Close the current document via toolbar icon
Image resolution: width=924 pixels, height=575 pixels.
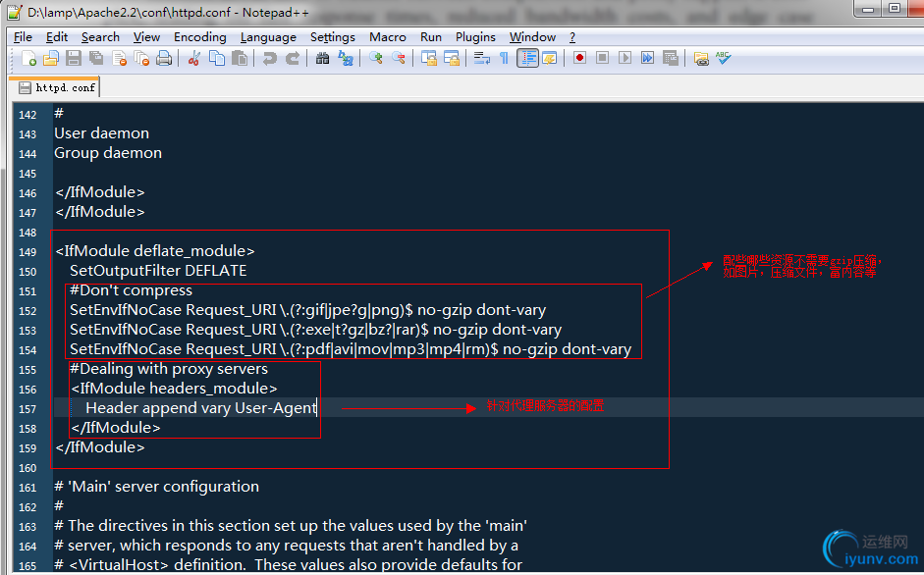(120, 58)
